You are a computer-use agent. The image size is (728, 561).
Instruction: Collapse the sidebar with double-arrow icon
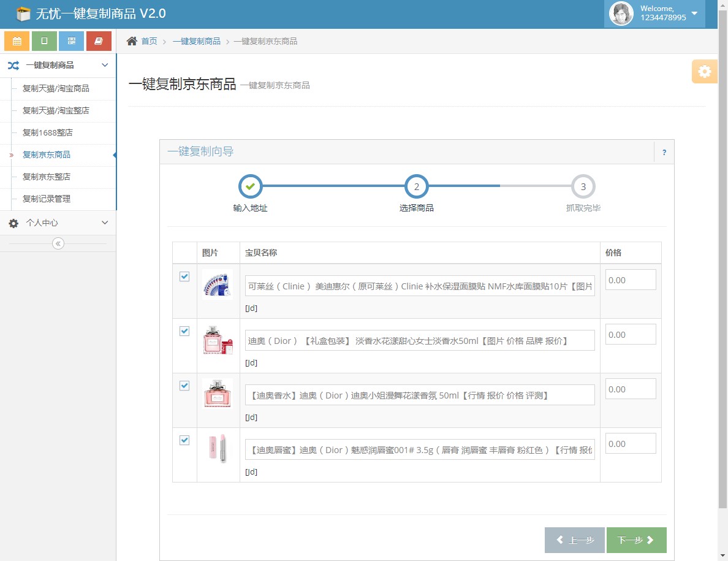58,243
